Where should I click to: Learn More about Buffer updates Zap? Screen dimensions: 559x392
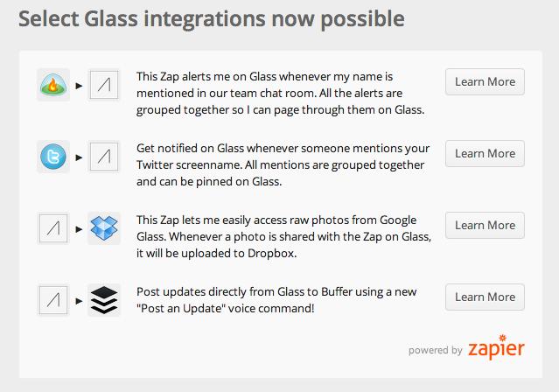pos(485,297)
